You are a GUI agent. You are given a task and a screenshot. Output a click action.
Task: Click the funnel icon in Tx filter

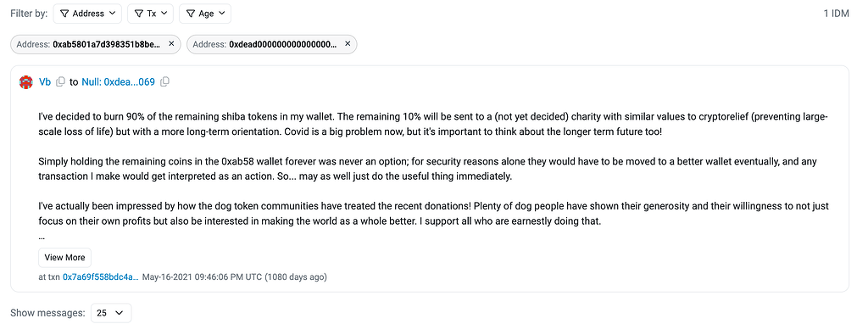click(138, 14)
